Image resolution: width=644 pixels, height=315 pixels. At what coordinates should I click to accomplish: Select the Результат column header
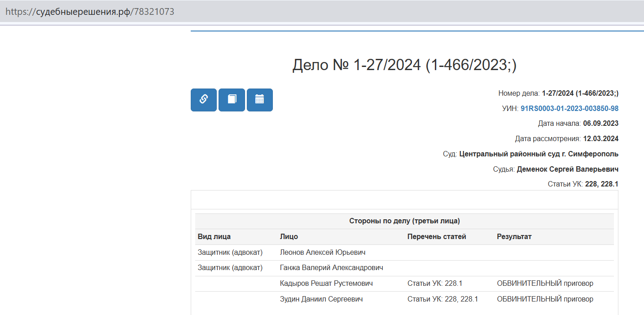pyautogui.click(x=514, y=237)
